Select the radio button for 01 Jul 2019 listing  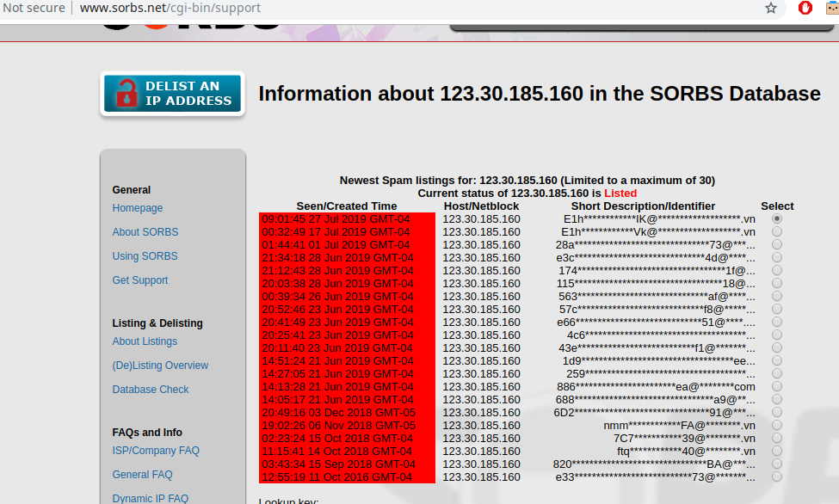pos(777,244)
